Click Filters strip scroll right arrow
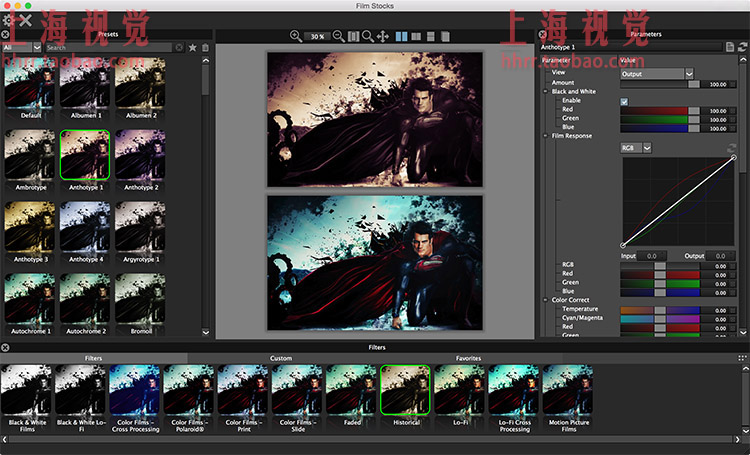750x455 pixels. coord(737,439)
